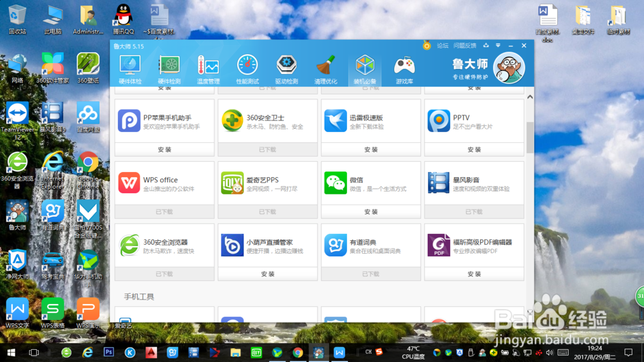644x362 pixels.
Task: Click the 小葫芦直播管家 app icon
Action: pyautogui.click(x=232, y=245)
